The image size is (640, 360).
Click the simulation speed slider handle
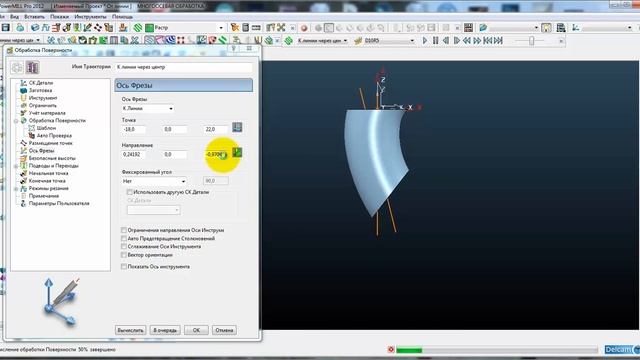531,40
